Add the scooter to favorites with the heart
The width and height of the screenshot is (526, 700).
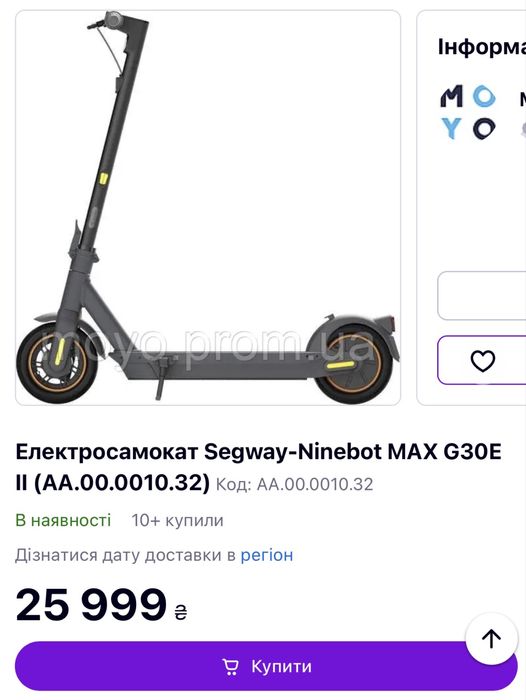pyautogui.click(x=482, y=361)
